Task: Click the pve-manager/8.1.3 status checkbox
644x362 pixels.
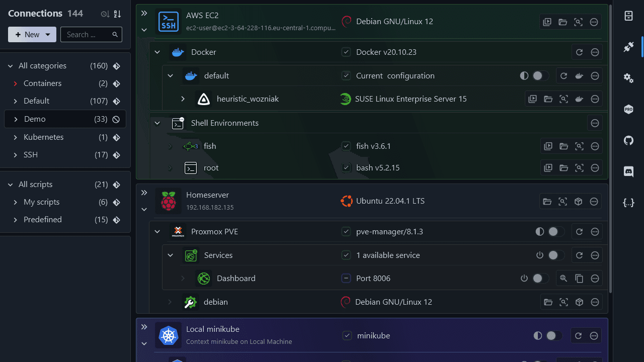Action: click(346, 232)
